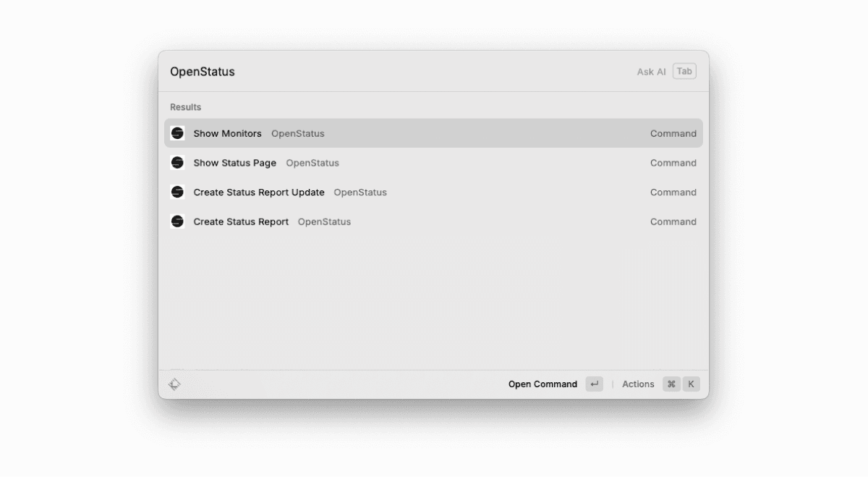Open the Actions menu
The height and width of the screenshot is (477, 868).
pyautogui.click(x=637, y=384)
